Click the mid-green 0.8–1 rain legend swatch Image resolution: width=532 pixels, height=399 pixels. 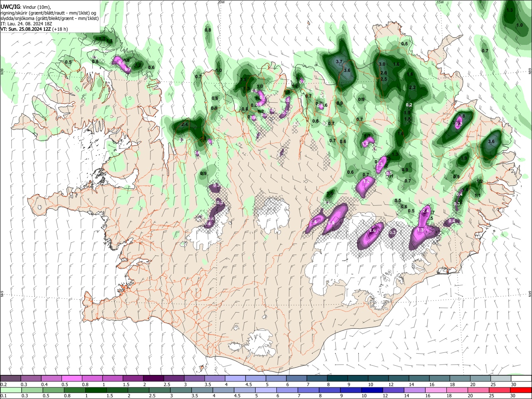[x=74, y=390]
